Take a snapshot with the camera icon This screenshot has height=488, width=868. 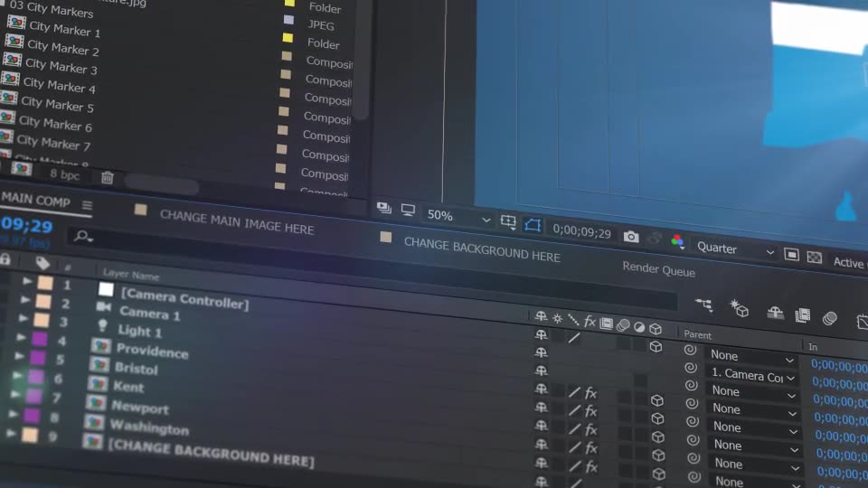point(630,237)
